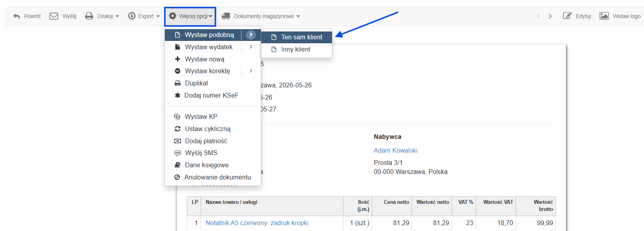The image size is (644, 231).
Task: Click the plus icon beside Wystaw nową
Action: click(177, 59)
